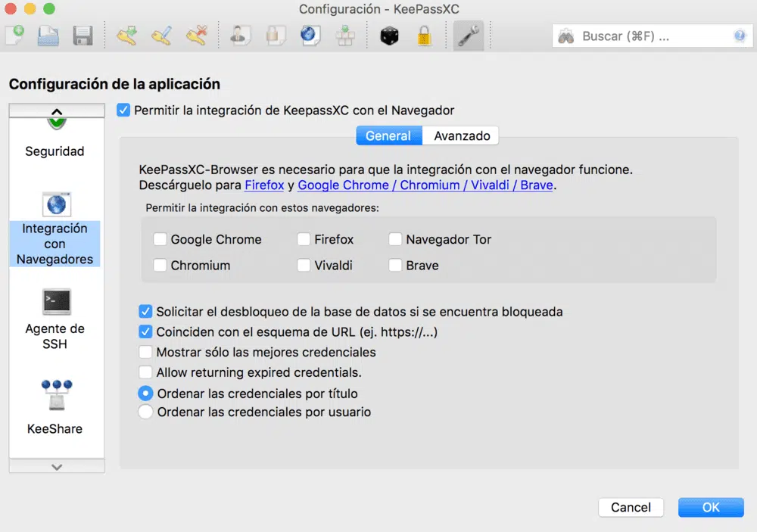This screenshot has height=532, width=757.
Task: Check Mostrar sólo las mejores credenciales
Action: click(x=145, y=352)
